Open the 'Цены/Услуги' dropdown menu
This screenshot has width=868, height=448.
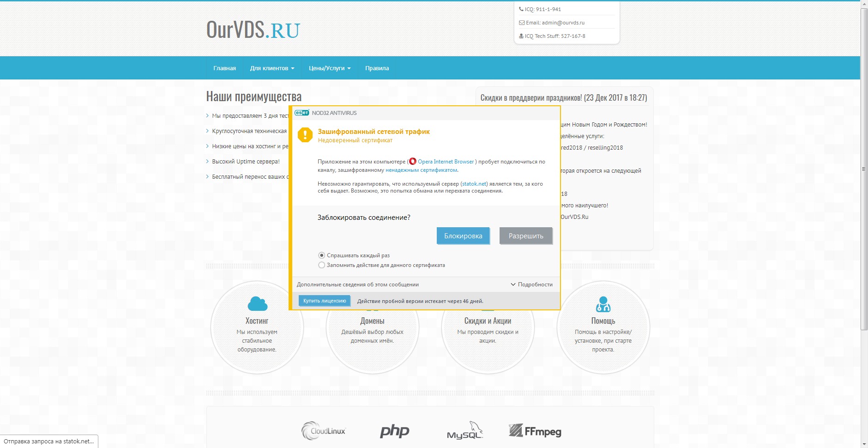tap(330, 68)
